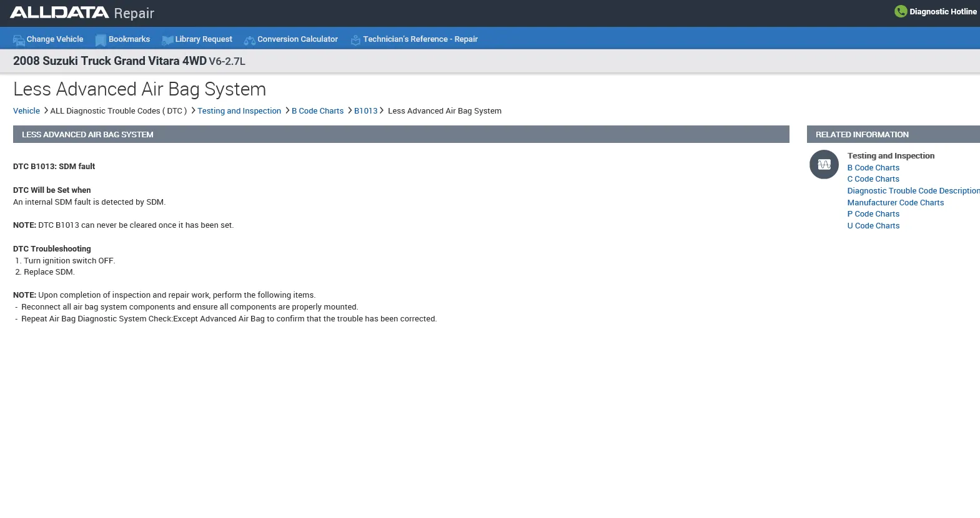
Task: Select ALL Diagnostic Trouble Codes (DTC) breadcrumb
Action: pyautogui.click(x=119, y=111)
